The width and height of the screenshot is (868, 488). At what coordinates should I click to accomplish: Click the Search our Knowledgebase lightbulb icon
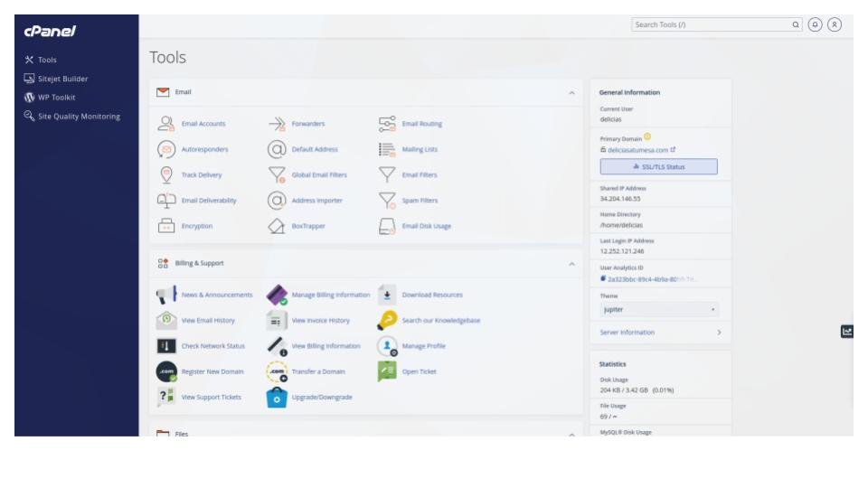[x=387, y=320]
